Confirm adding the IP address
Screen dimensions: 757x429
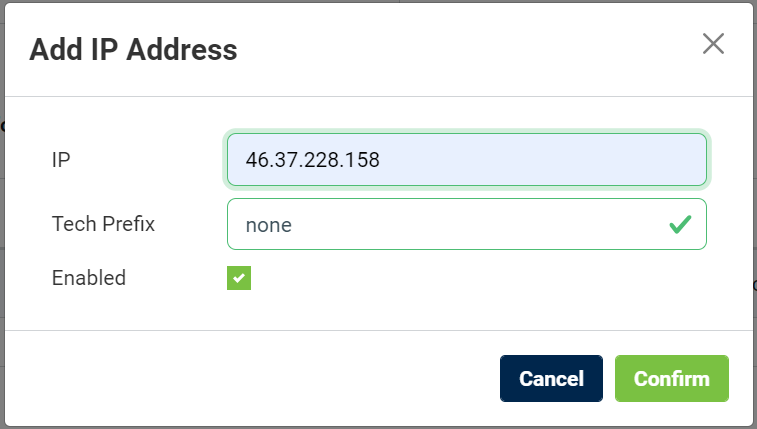(671, 379)
